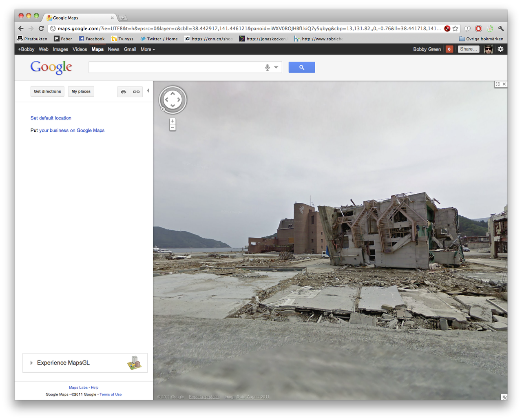Reload the page with refresh icon
The image size is (522, 420).
coord(41,29)
